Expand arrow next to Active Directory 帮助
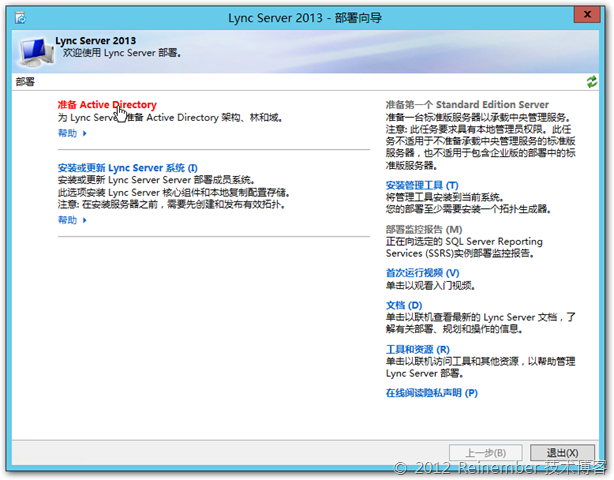The height and width of the screenshot is (480, 614). [x=85, y=134]
